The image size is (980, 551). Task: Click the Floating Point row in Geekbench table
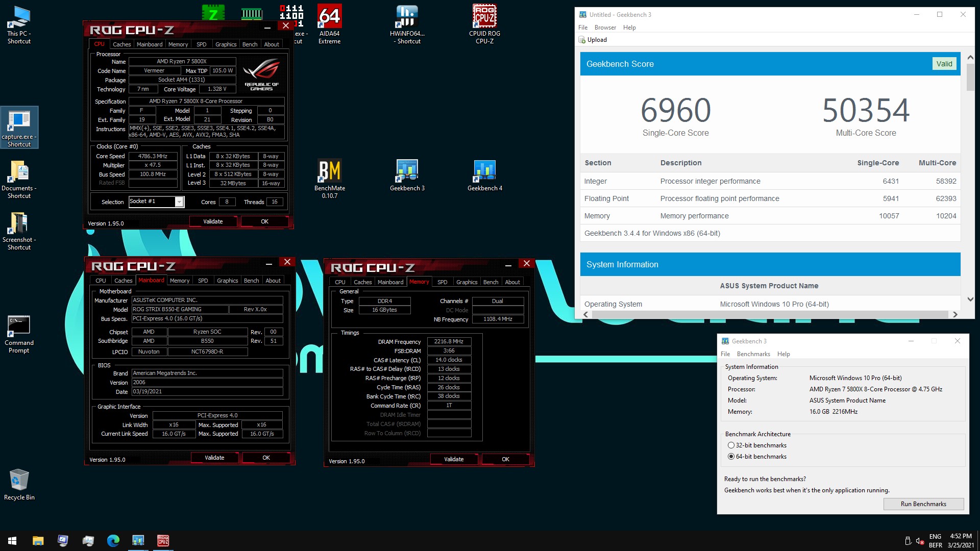[x=770, y=198]
